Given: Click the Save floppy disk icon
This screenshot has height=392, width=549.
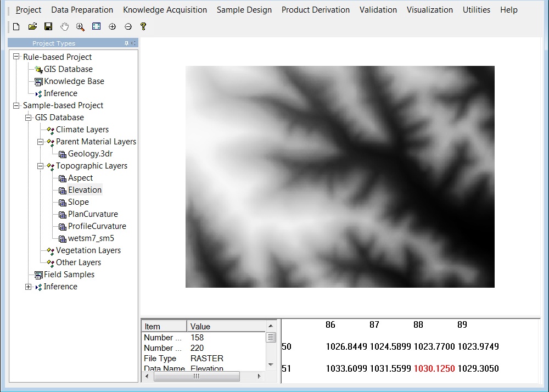Looking at the screenshot, I should pos(48,26).
